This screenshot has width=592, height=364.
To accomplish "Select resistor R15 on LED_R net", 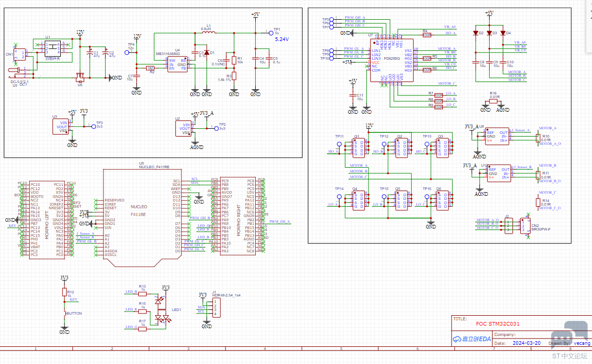I will pyautogui.click(x=142, y=311).
